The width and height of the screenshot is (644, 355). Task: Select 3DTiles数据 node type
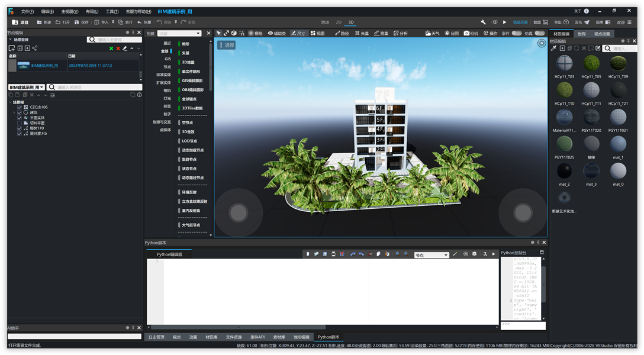(192, 108)
